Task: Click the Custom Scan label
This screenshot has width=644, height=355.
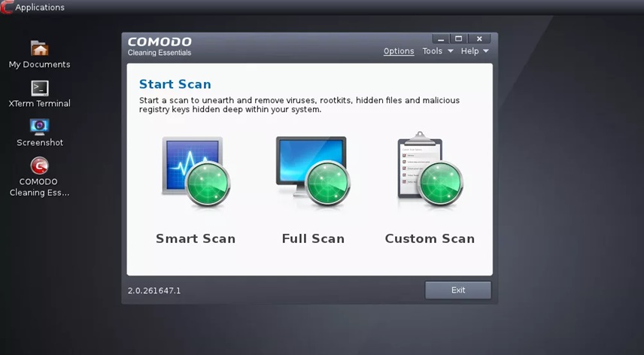Action: tap(430, 239)
